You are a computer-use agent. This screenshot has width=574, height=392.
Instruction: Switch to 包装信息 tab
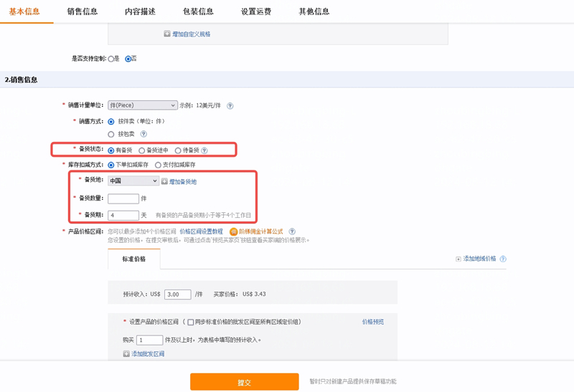coord(198,11)
